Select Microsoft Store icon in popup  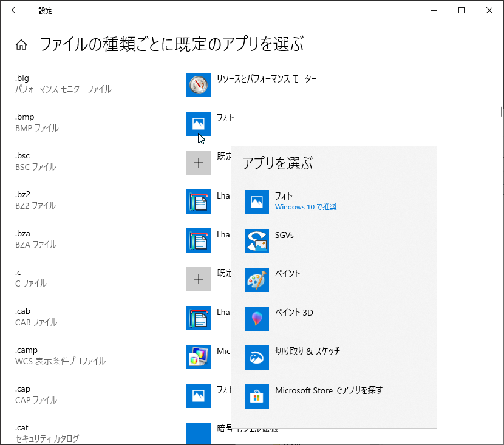(256, 396)
